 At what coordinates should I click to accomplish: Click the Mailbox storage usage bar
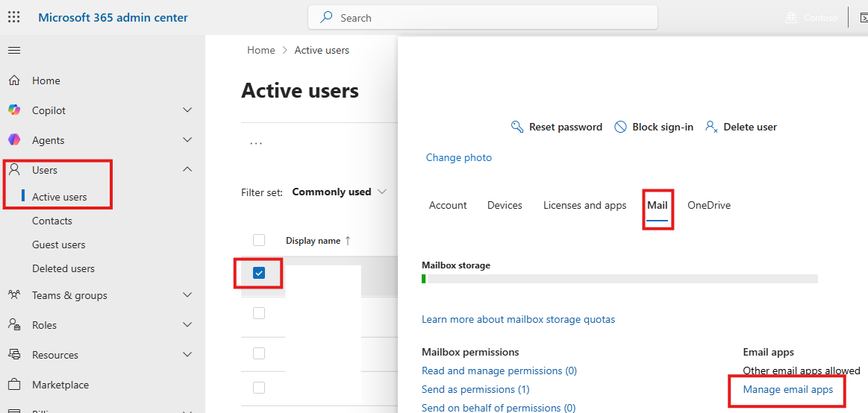pos(620,279)
